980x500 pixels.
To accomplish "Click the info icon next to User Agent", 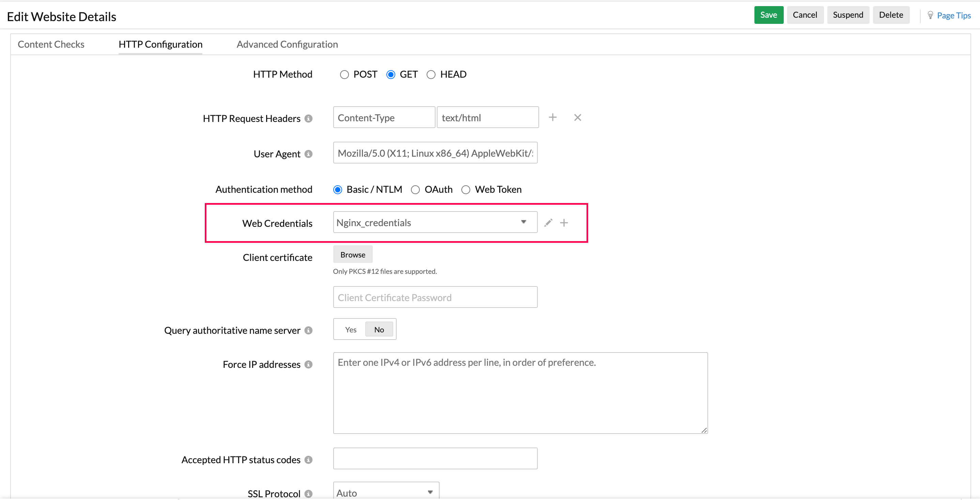I will click(310, 153).
